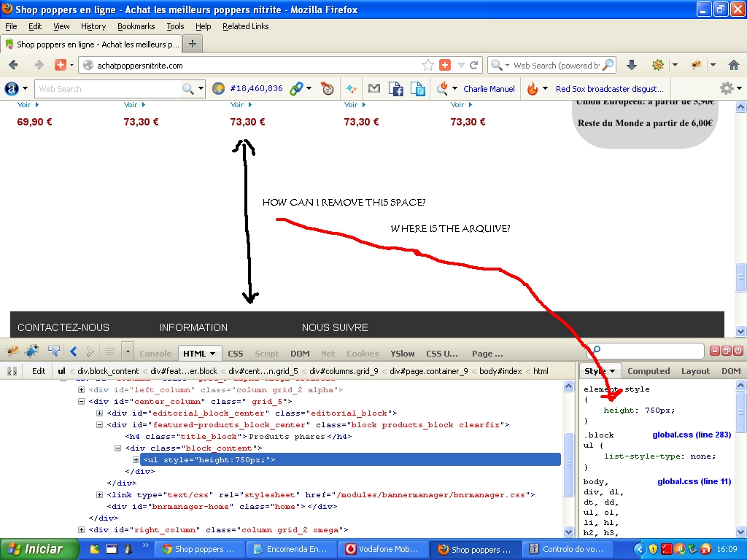Click the link chain icon in Alexa toolbar
This screenshot has height=560, width=747.
[x=296, y=88]
